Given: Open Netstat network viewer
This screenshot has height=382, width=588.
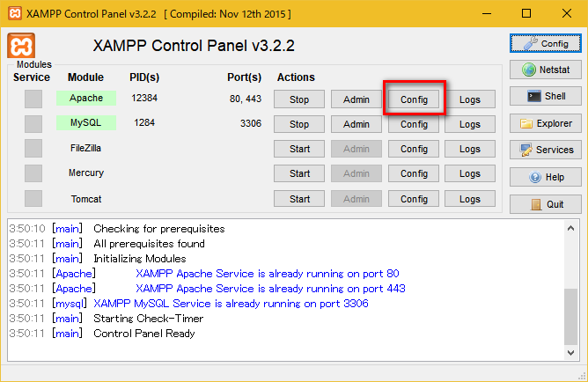Looking at the screenshot, I should (546, 70).
